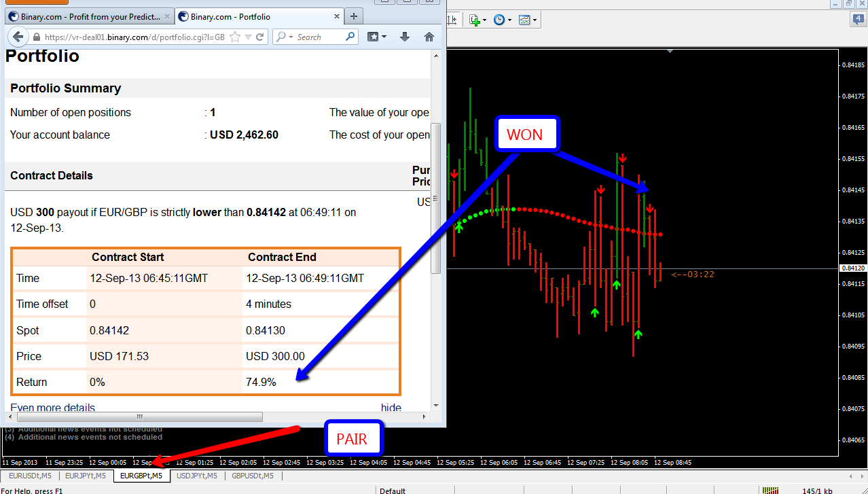This screenshot has width=868, height=494.
Task: Click the chart periods clock icon
Action: coord(499,20)
